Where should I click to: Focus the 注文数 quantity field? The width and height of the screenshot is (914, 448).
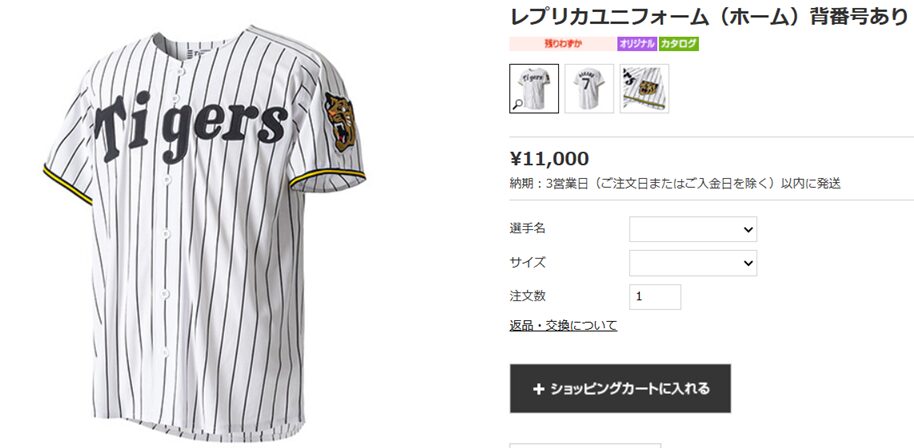(655, 297)
